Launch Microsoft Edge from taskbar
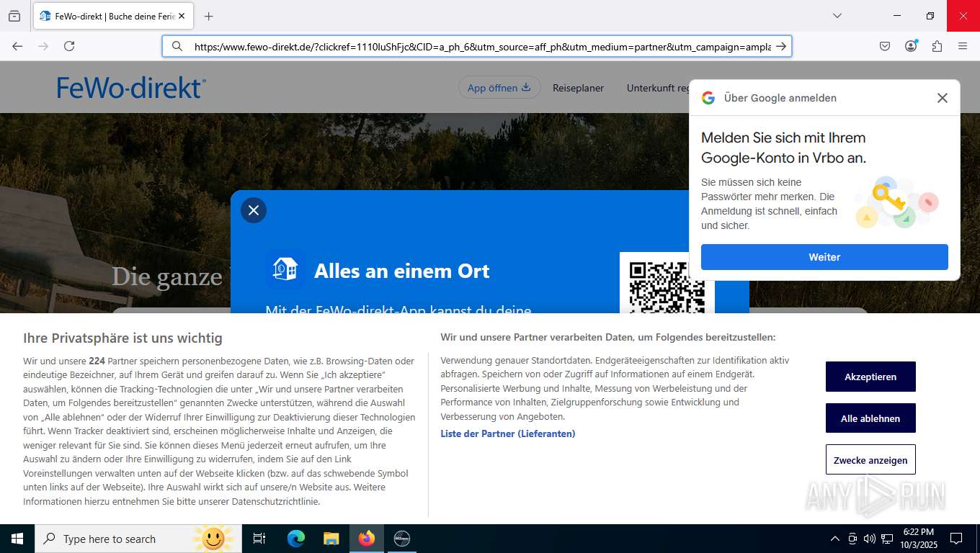This screenshot has width=980, height=553. (x=295, y=539)
